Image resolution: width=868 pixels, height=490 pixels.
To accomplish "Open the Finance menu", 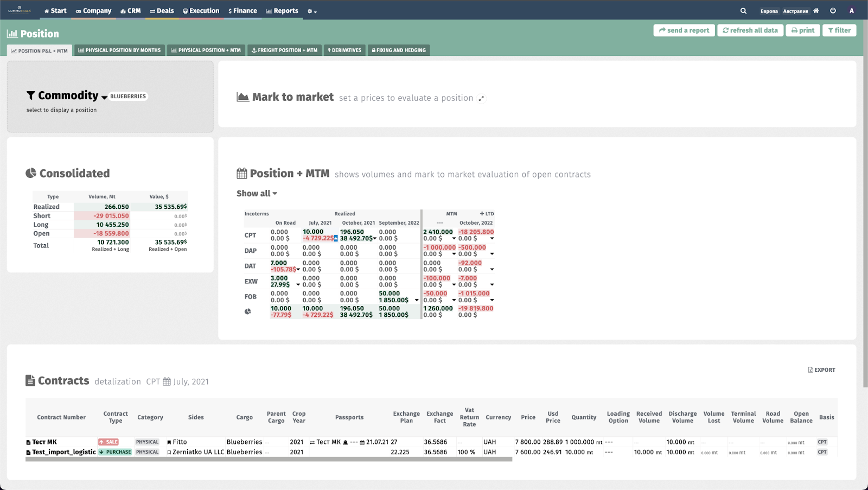I will (242, 11).
